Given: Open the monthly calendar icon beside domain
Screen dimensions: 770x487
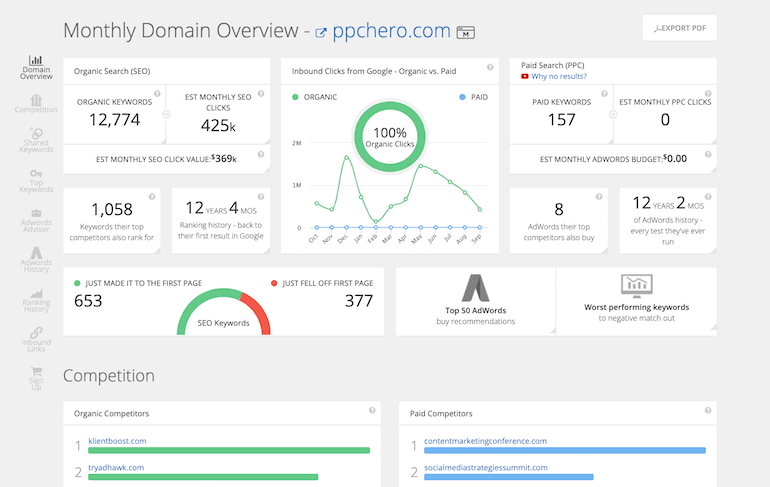Looking at the screenshot, I should click(466, 32).
